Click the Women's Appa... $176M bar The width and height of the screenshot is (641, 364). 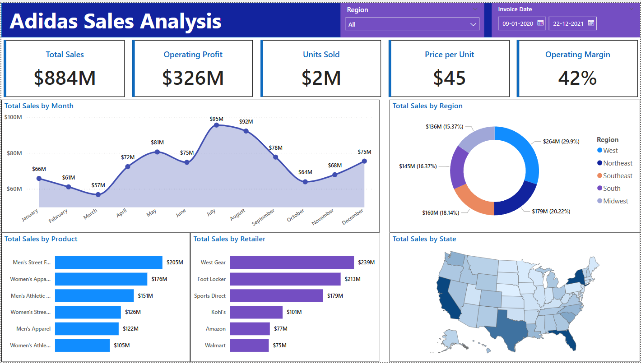coord(101,279)
